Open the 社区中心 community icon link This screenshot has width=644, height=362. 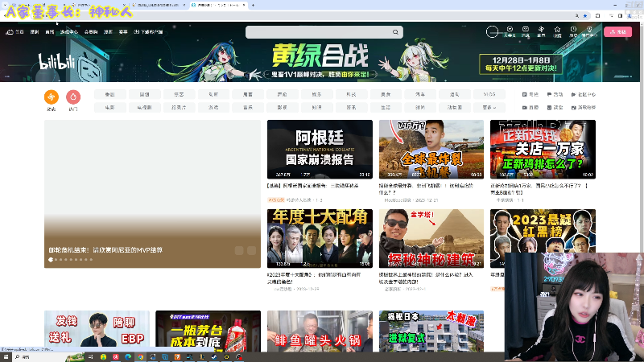(x=583, y=94)
